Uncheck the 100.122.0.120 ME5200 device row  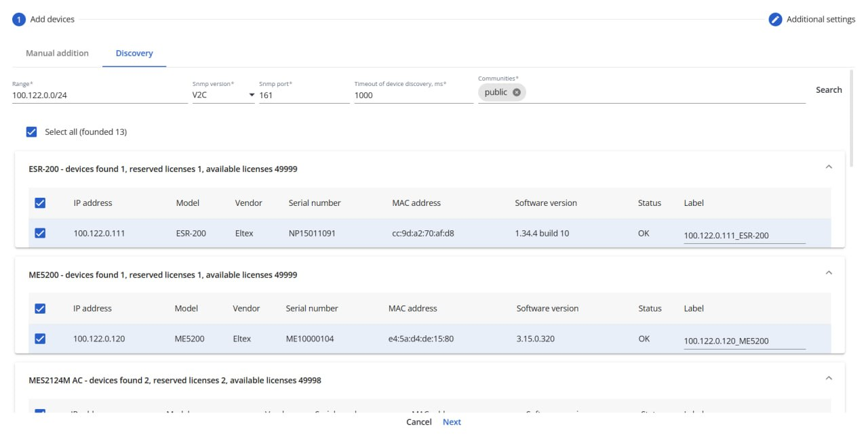coord(40,339)
